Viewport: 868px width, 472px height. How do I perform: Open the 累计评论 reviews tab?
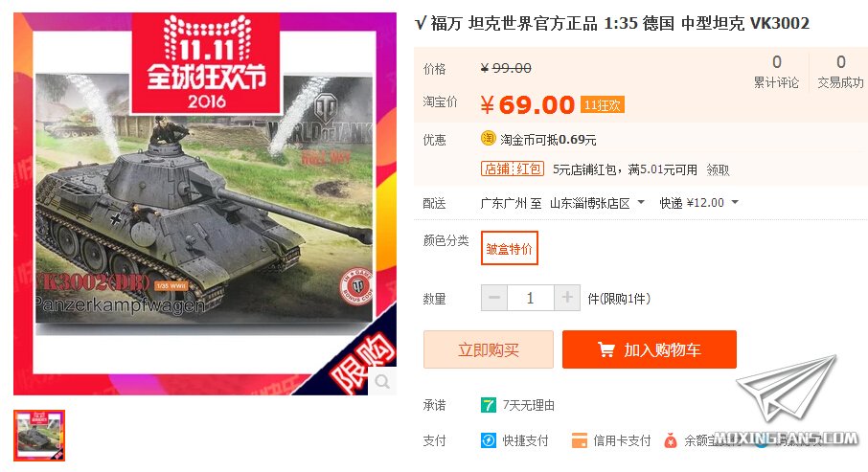776,72
